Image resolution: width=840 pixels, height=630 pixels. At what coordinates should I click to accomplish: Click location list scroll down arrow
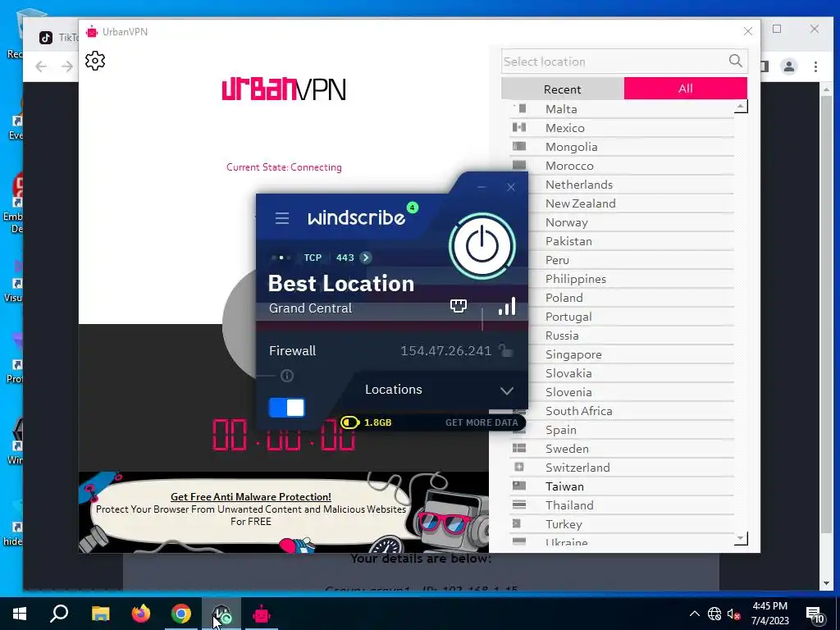point(741,538)
